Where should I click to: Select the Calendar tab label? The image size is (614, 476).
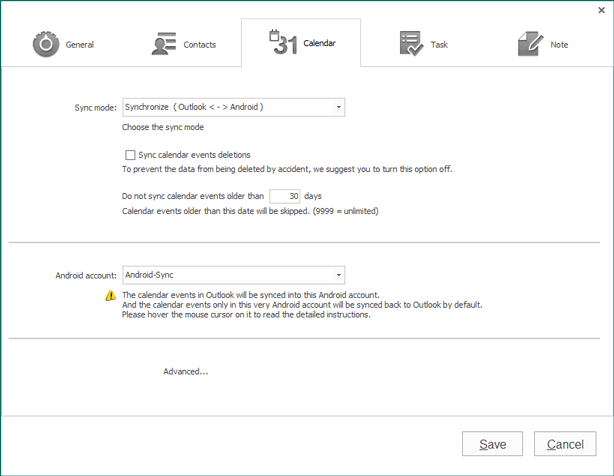point(319,44)
